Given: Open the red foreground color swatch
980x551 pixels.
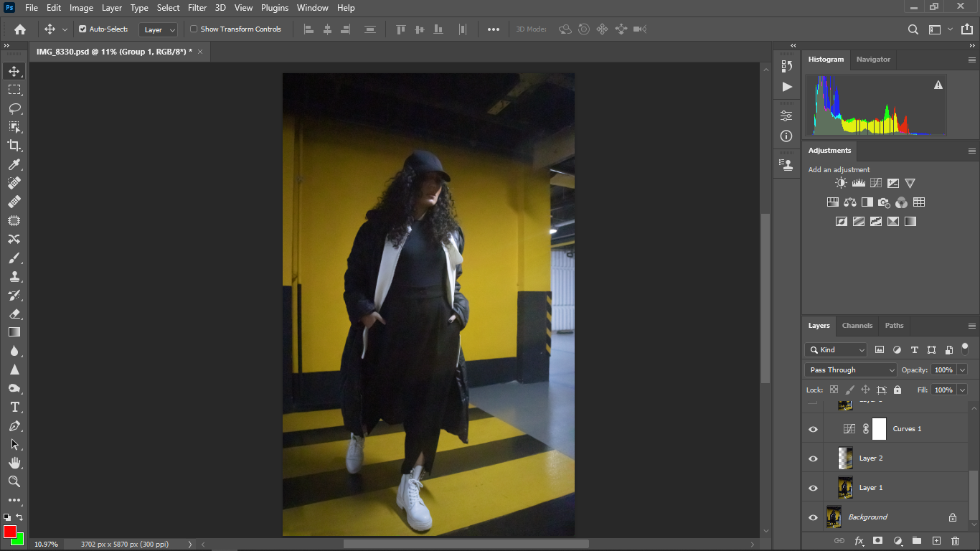Looking at the screenshot, I should coord(9,532).
